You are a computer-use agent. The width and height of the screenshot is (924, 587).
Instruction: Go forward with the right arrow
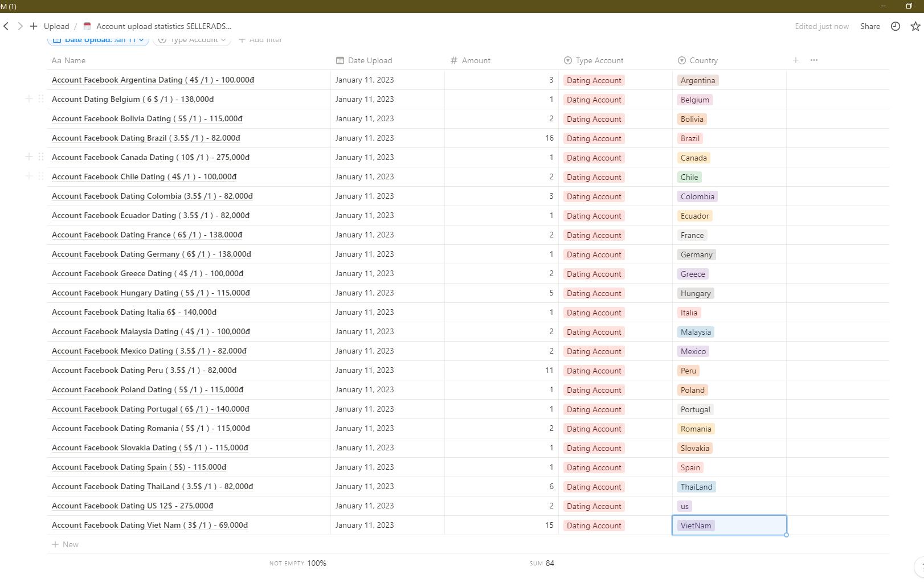pyautogui.click(x=20, y=26)
